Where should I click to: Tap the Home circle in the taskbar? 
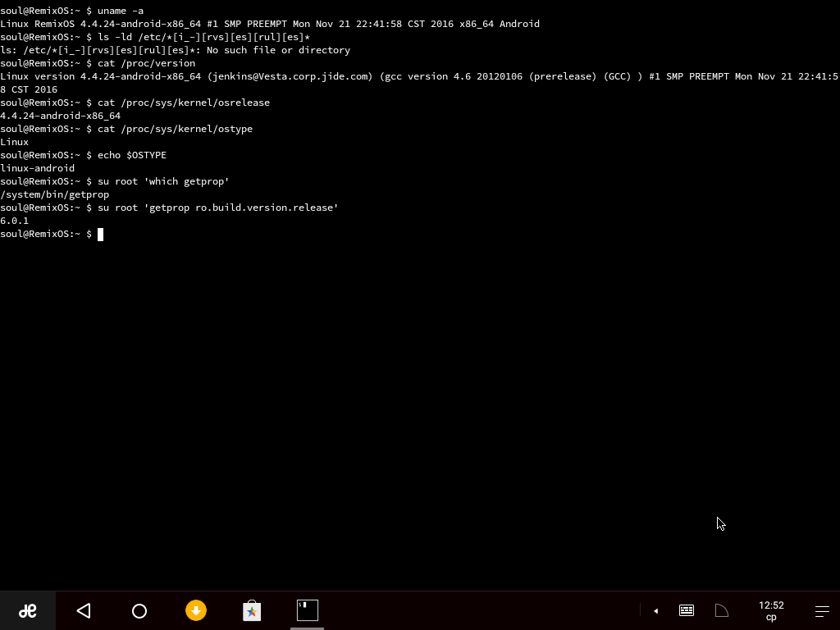139,610
